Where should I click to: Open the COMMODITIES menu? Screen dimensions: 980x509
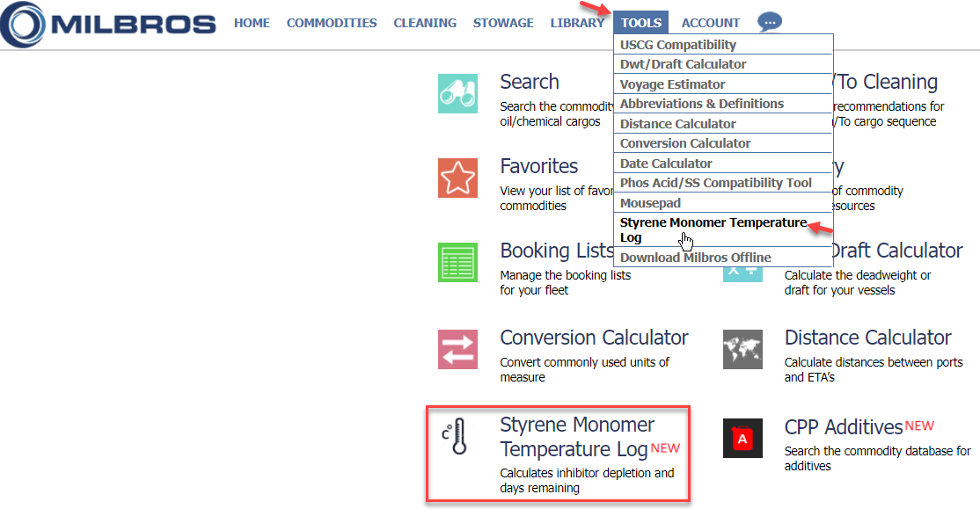pos(332,23)
